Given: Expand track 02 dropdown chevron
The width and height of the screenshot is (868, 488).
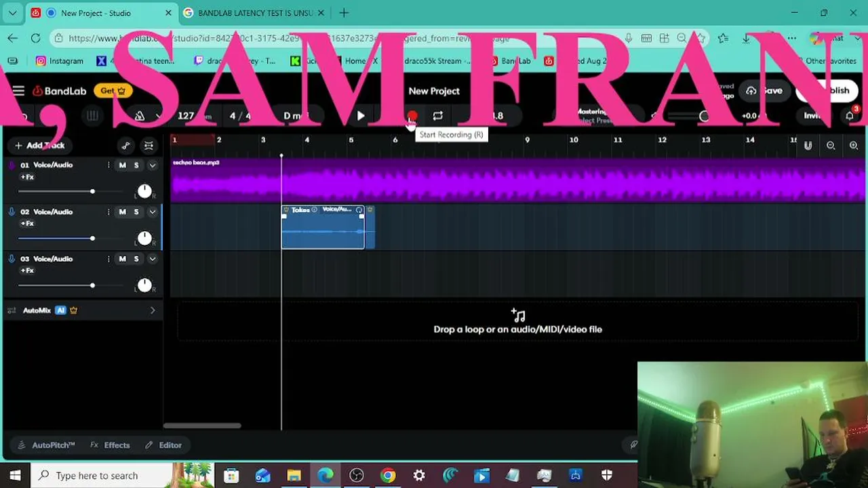Looking at the screenshot, I should (153, 211).
